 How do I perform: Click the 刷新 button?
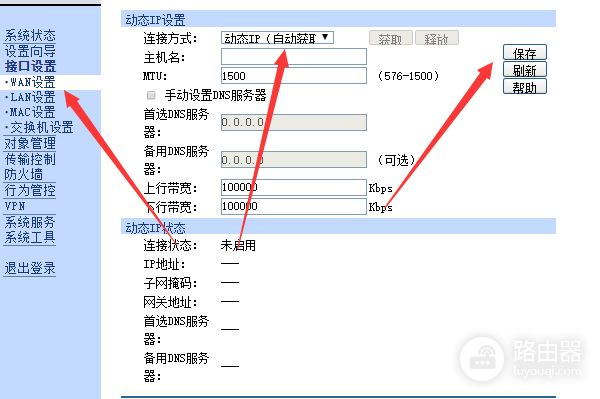(x=525, y=69)
